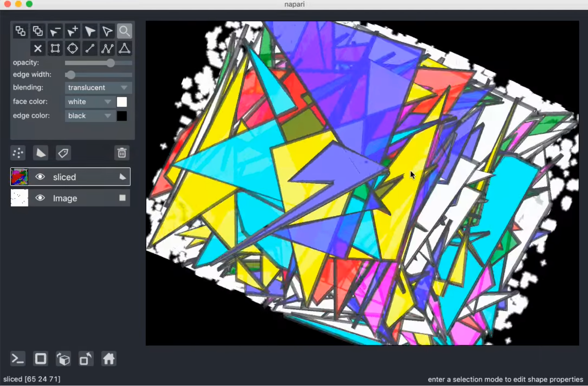
Task: Select the add ellipse tool
Action: pos(72,48)
